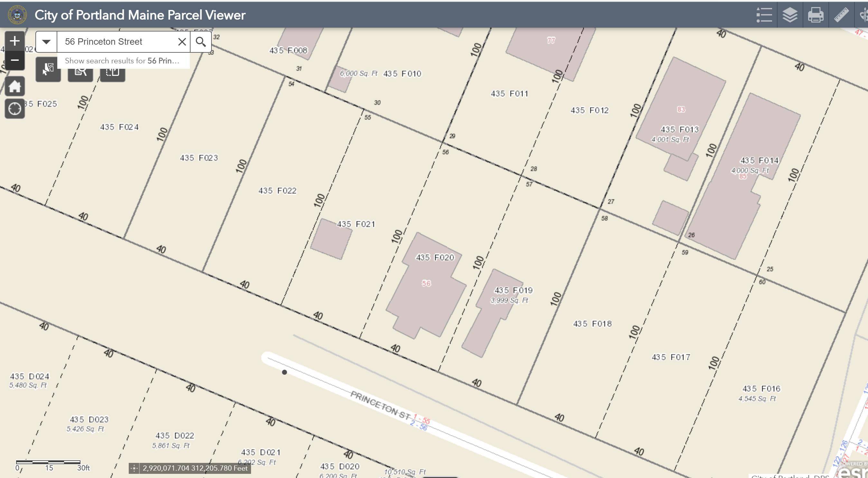This screenshot has height=478, width=868.
Task: Expand the search source dropdown arrow
Action: tap(46, 42)
